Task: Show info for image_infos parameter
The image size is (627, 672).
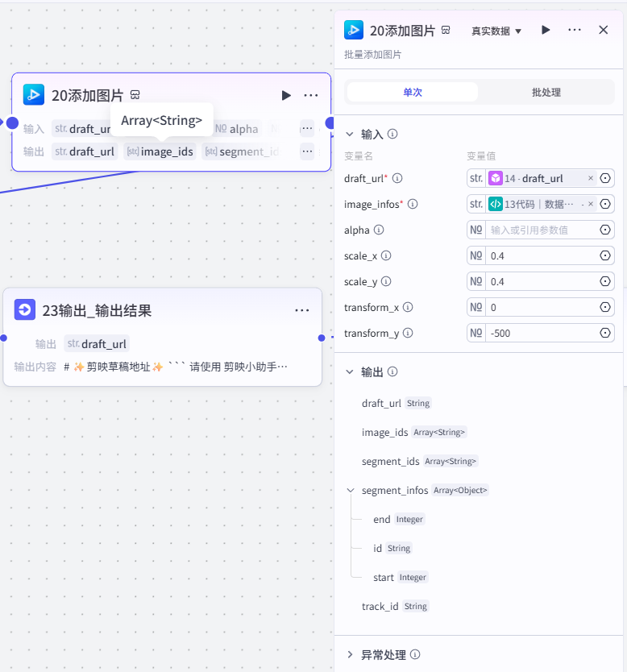Action: [x=413, y=204]
